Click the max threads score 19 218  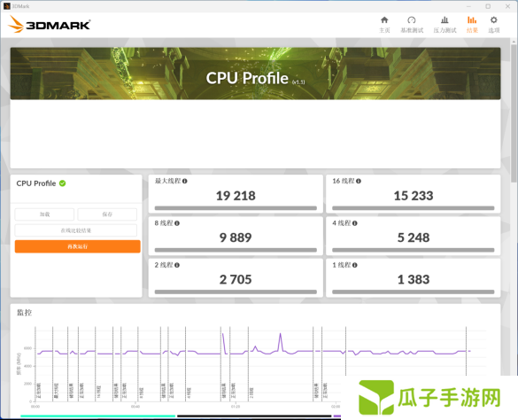coord(236,196)
